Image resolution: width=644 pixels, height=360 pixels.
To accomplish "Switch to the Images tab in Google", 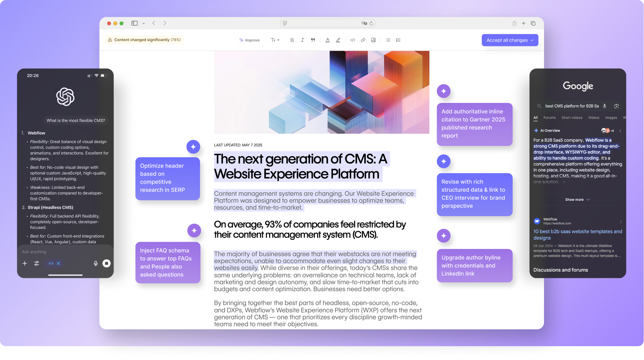I will pyautogui.click(x=611, y=118).
